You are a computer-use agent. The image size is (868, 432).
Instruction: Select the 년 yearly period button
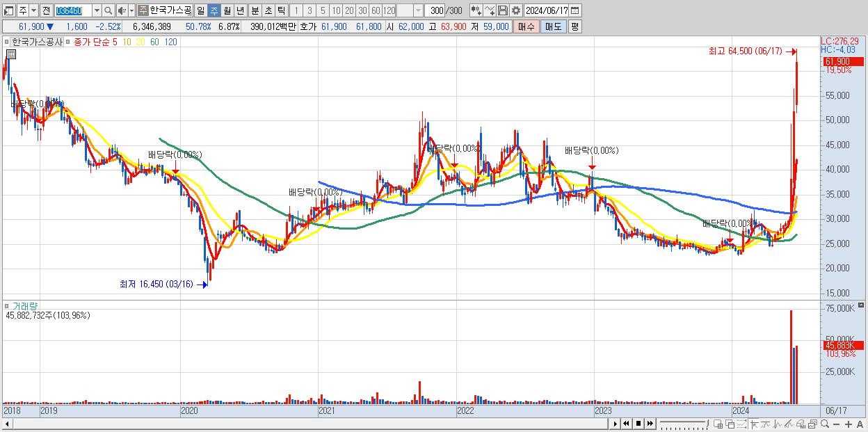(241, 10)
